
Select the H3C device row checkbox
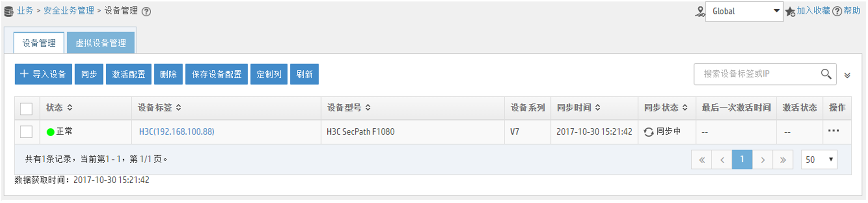pyautogui.click(x=26, y=131)
